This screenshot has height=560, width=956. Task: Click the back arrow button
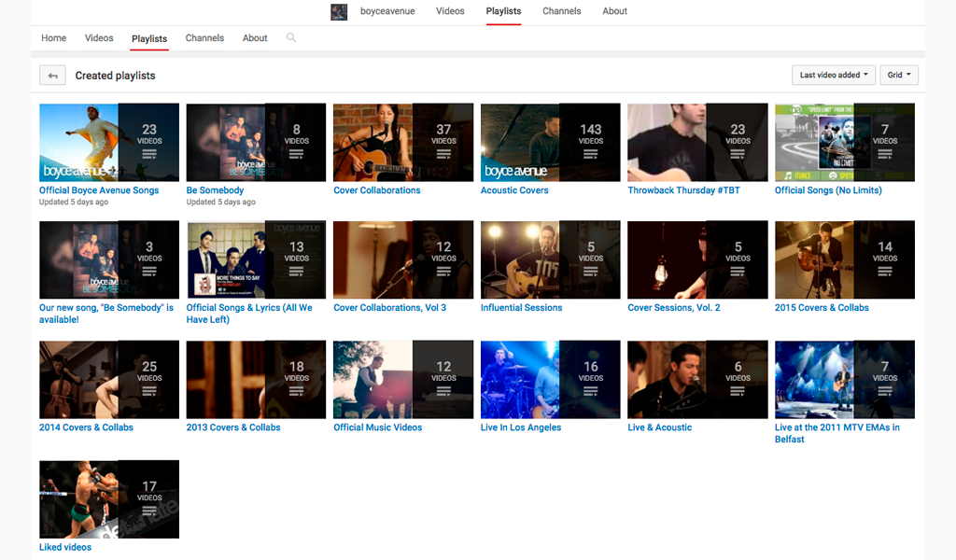(x=52, y=76)
